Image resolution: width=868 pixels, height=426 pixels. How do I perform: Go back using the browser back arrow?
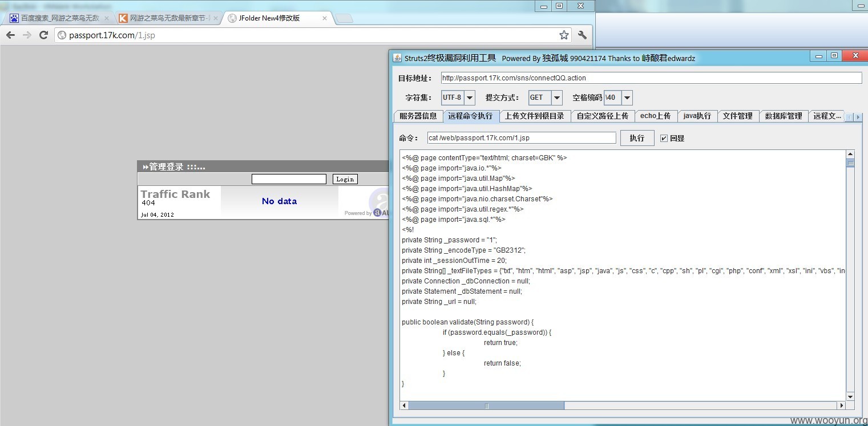point(10,35)
